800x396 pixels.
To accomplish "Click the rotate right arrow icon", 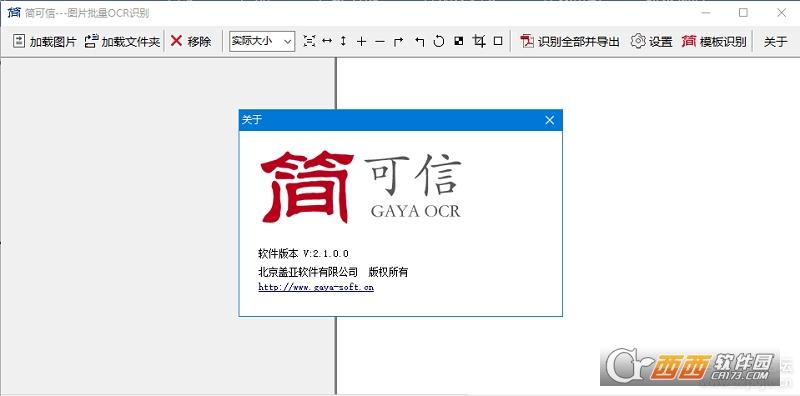I will pos(398,41).
